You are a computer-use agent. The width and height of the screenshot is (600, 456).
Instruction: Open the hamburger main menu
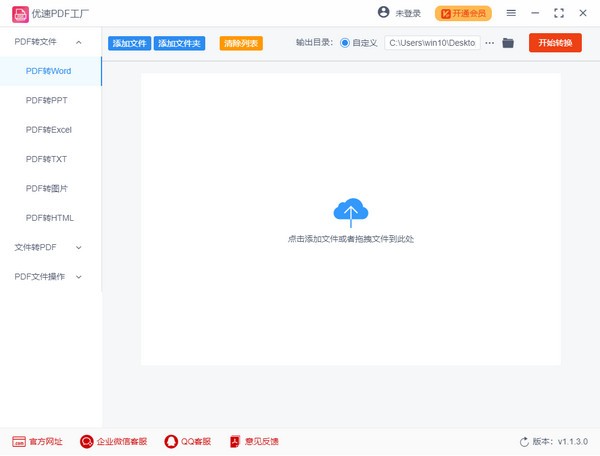coord(511,13)
